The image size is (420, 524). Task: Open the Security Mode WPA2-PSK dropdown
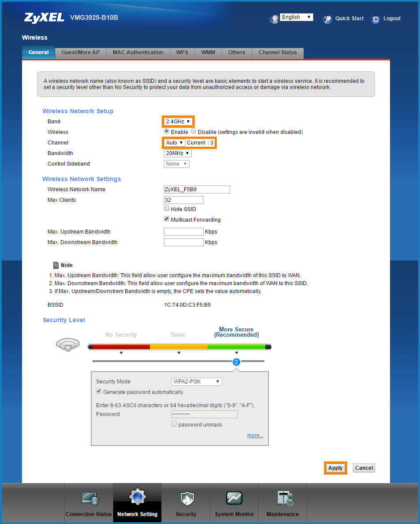[197, 382]
